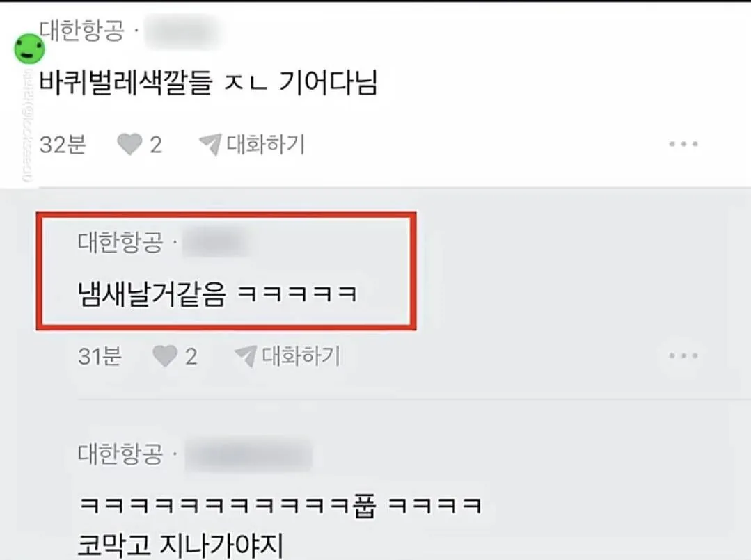Tap the green smiley avatar icon
Screen dimensions: 751x560
pos(29,49)
